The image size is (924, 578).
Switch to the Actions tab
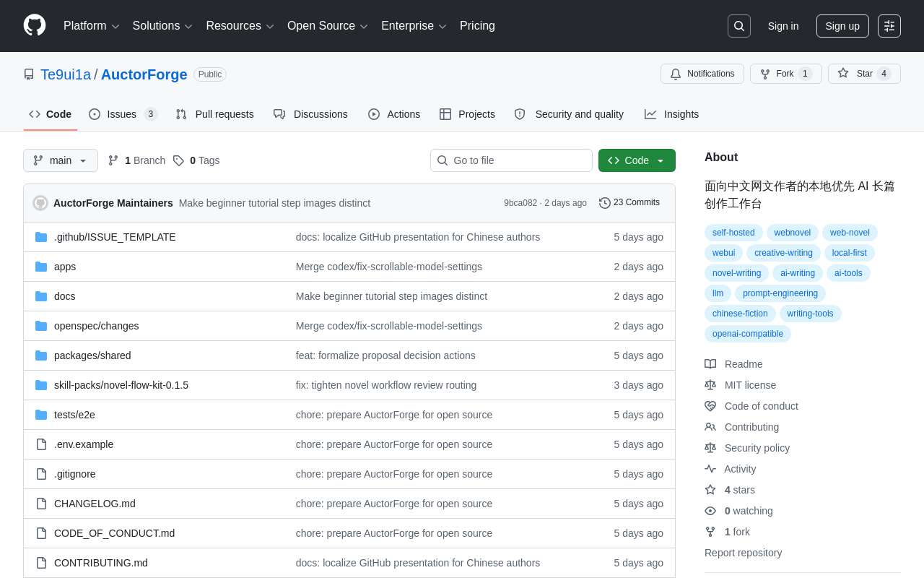tap(394, 114)
